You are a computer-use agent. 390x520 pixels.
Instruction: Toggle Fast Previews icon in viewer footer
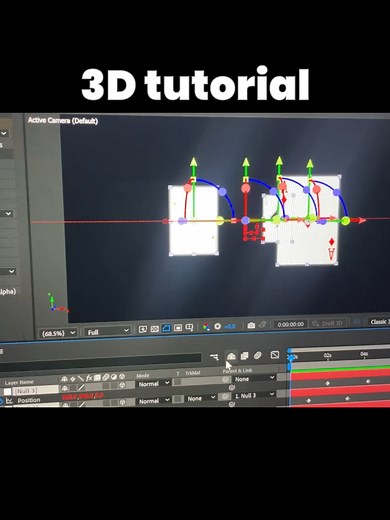(143, 329)
